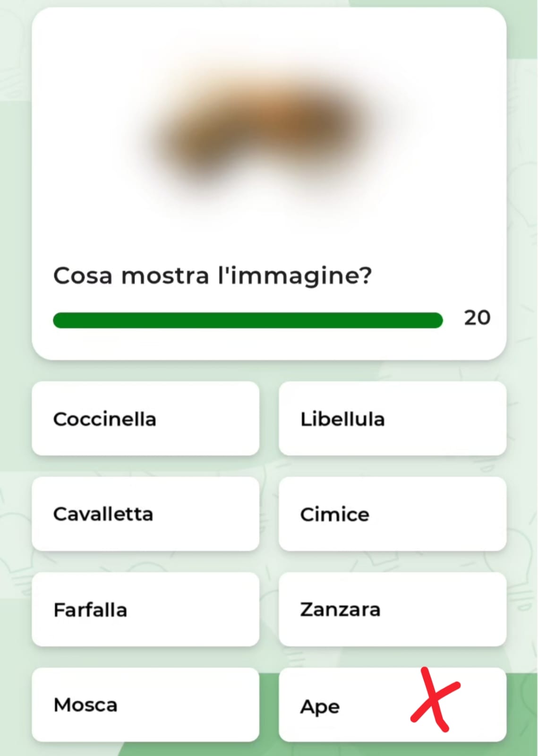Click the word "mostra" in the question
538x756 pixels.
point(165,275)
